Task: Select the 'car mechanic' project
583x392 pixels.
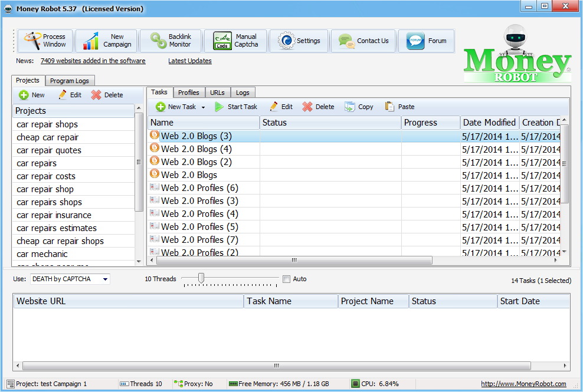Action: [x=73, y=254]
